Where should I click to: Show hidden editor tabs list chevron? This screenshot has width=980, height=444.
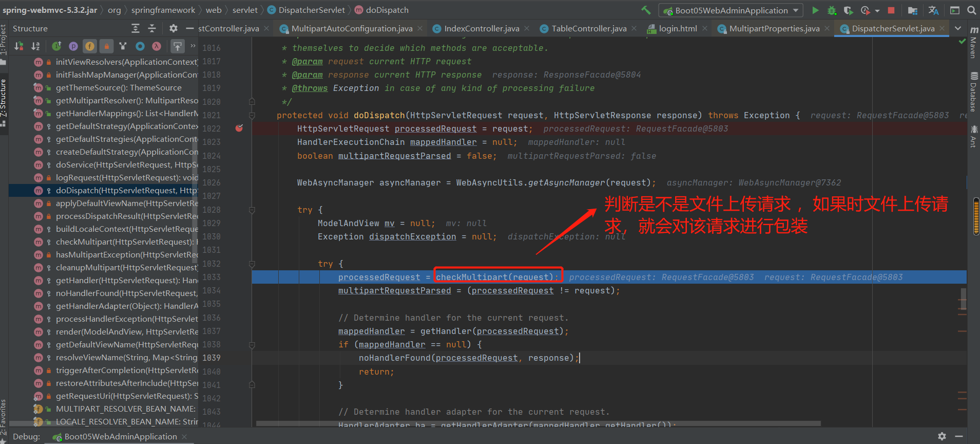(958, 28)
